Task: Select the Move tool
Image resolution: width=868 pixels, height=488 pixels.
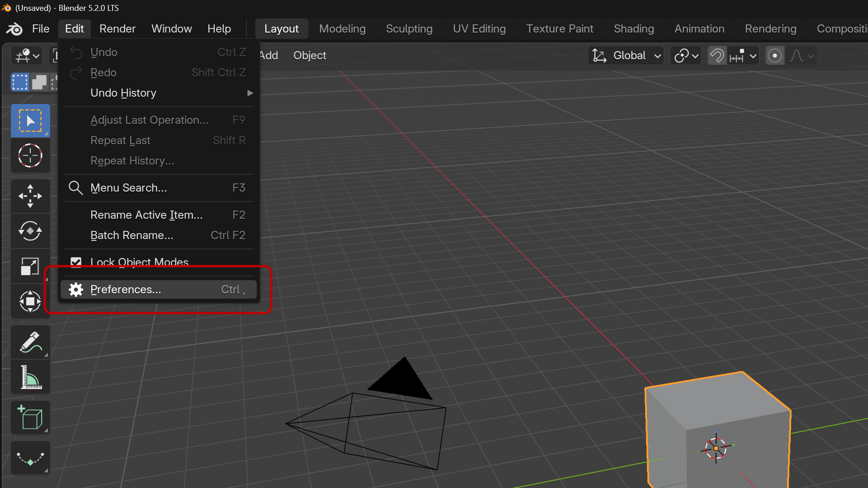Action: (x=30, y=196)
